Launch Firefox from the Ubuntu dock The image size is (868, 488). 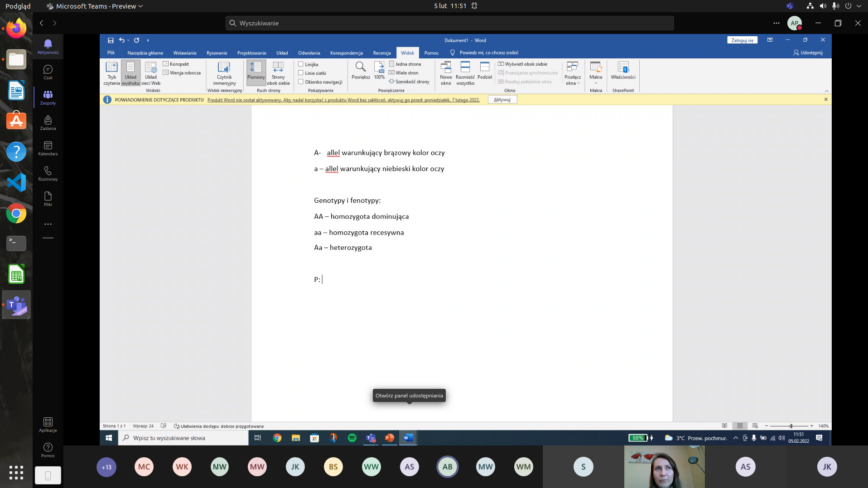16,28
